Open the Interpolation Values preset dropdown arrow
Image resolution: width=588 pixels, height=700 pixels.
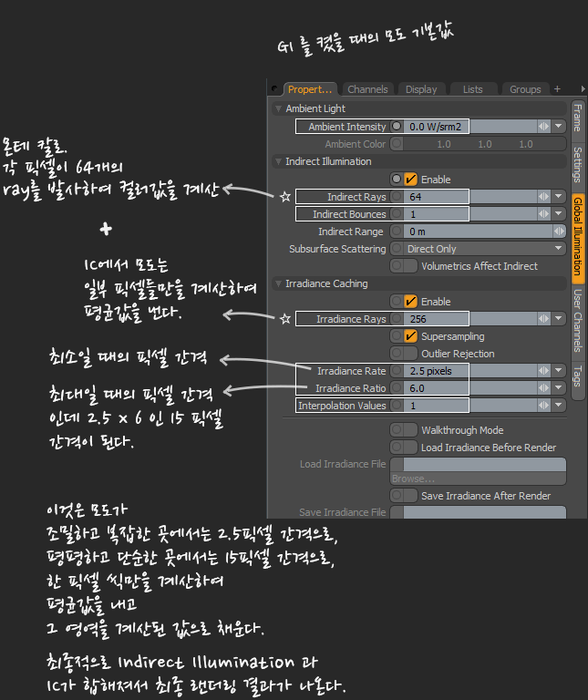(558, 406)
